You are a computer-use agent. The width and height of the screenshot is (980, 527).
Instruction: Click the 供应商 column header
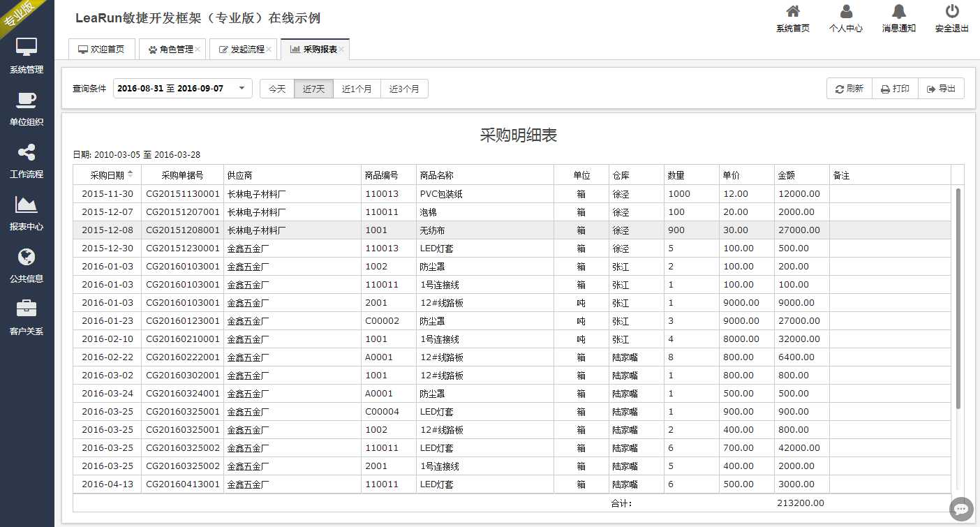292,175
